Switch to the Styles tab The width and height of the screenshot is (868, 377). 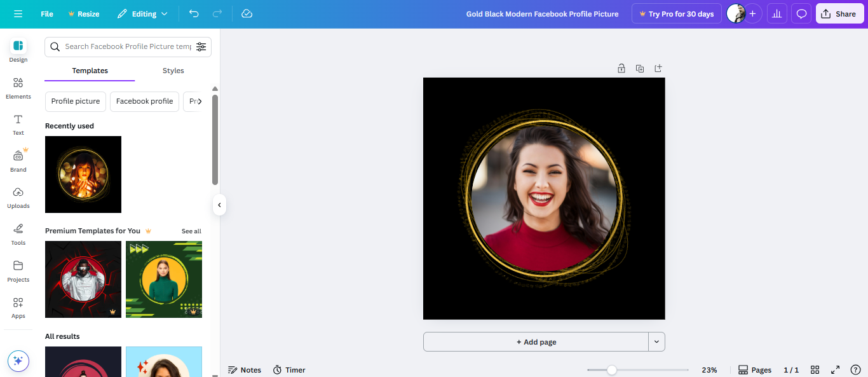coord(173,71)
